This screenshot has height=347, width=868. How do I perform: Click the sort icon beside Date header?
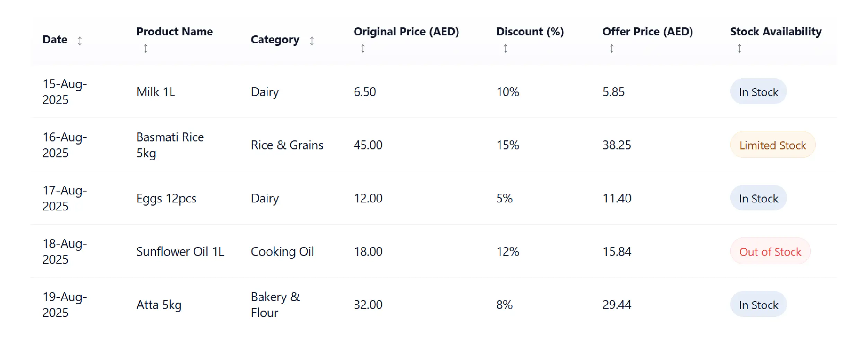(x=80, y=41)
